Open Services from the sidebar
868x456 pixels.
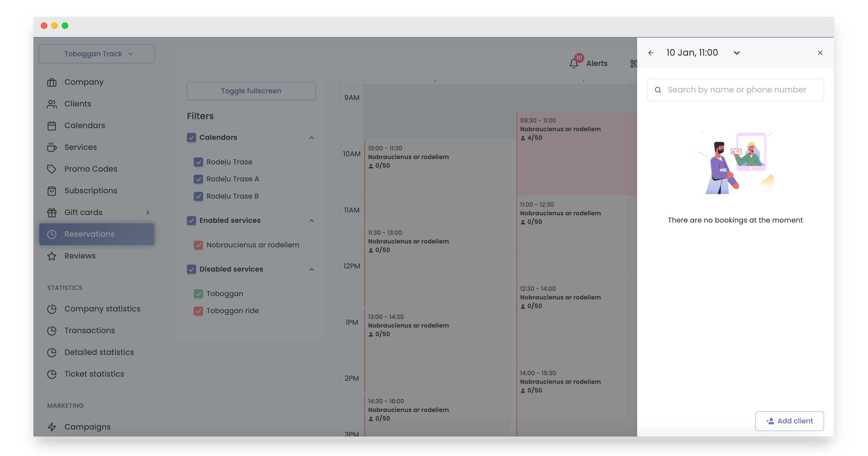click(80, 147)
